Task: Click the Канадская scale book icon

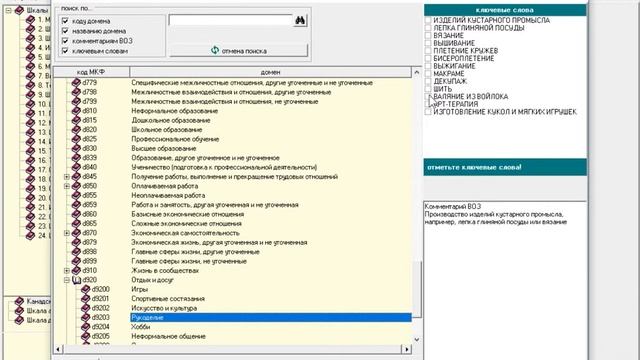Action: [x=19, y=302]
